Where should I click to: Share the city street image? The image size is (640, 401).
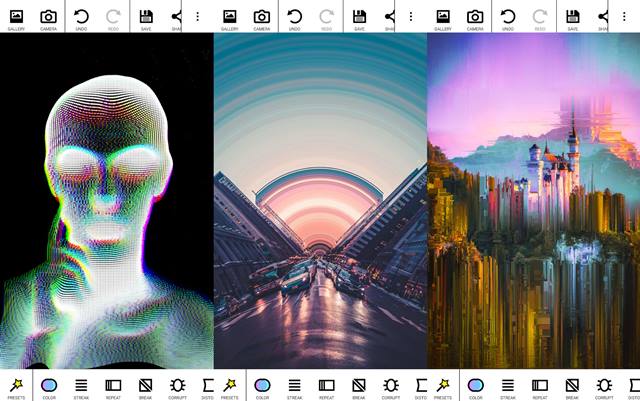click(x=390, y=20)
